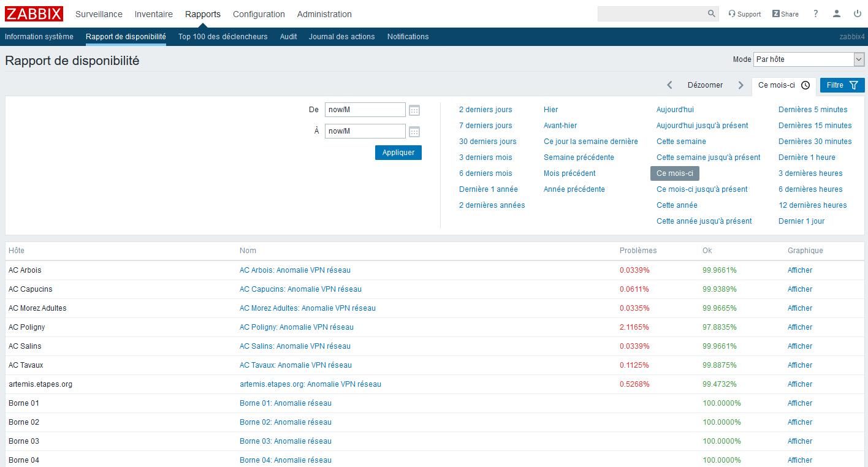Click inside the À date input field
The width and height of the screenshot is (868, 467).
[365, 131]
